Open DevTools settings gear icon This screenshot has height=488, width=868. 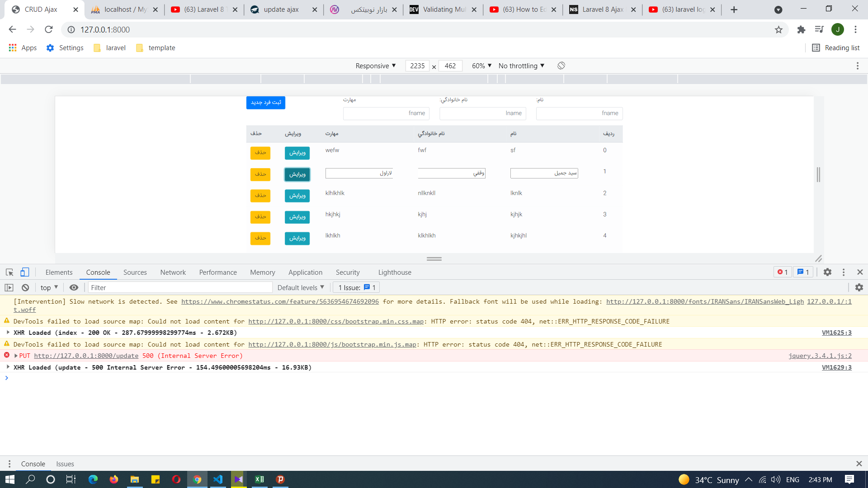click(827, 272)
